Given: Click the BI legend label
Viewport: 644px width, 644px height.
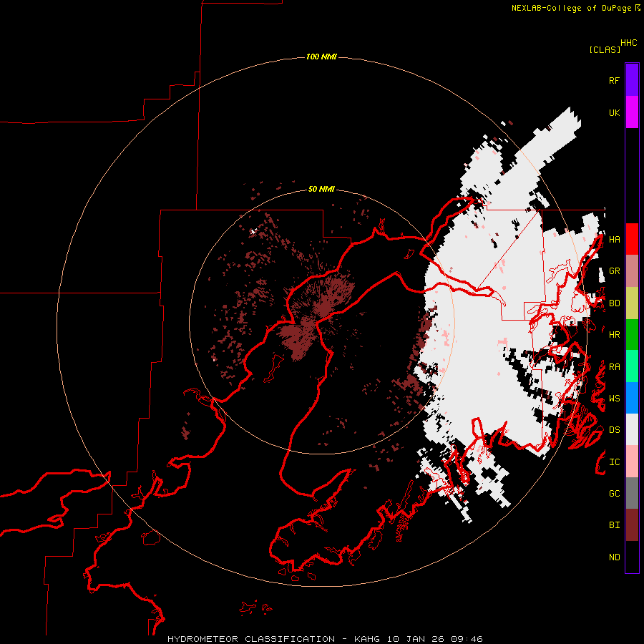Looking at the screenshot, I should [x=614, y=525].
